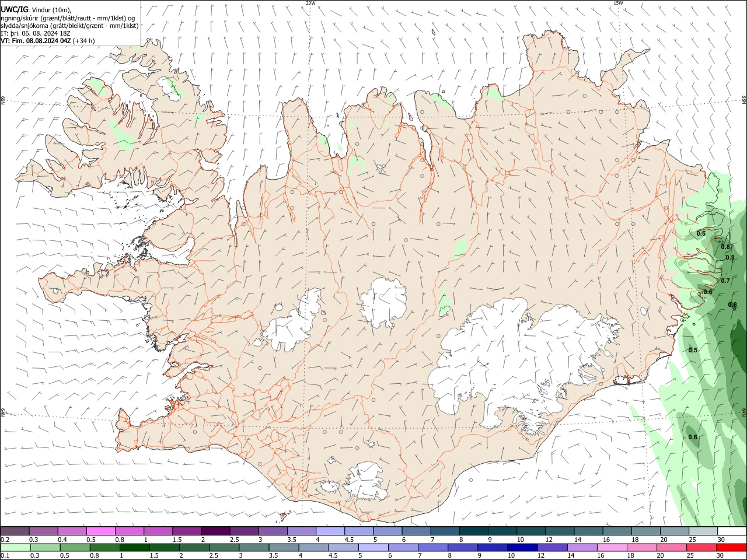The width and height of the screenshot is (747, 560).
Task: Click the darkest purple snow swatch at 2
Action: pyautogui.click(x=215, y=531)
